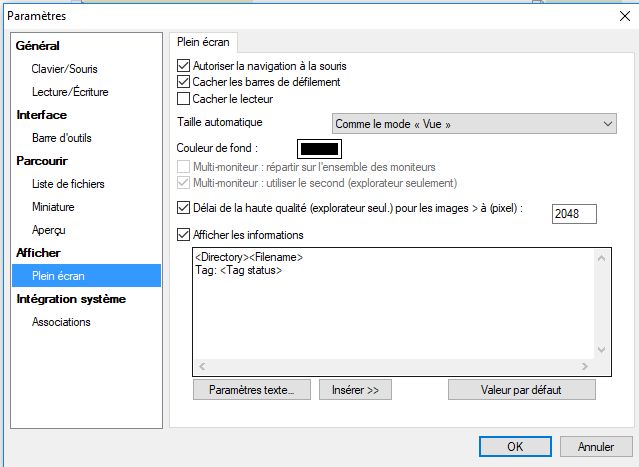Enable Autoriser la navigation à la souris checkbox
The height and width of the screenshot is (467, 639).
[x=183, y=66]
